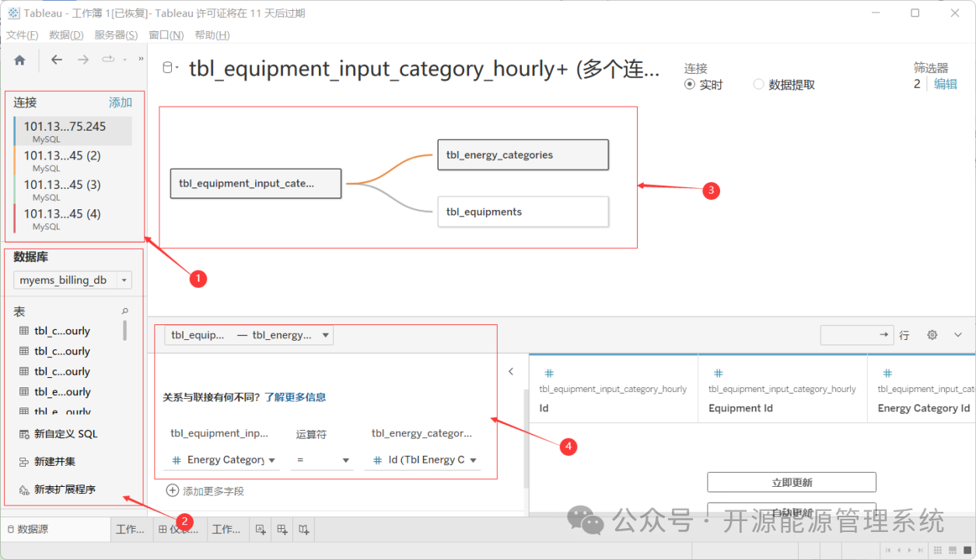Add more join fields plus icon
This screenshot has height=560, width=976.
(173, 491)
